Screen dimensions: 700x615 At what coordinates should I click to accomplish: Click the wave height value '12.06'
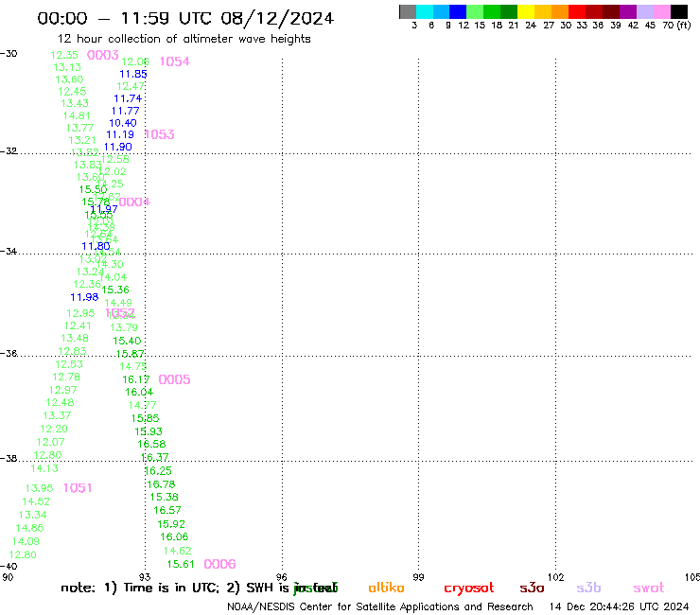[135, 61]
